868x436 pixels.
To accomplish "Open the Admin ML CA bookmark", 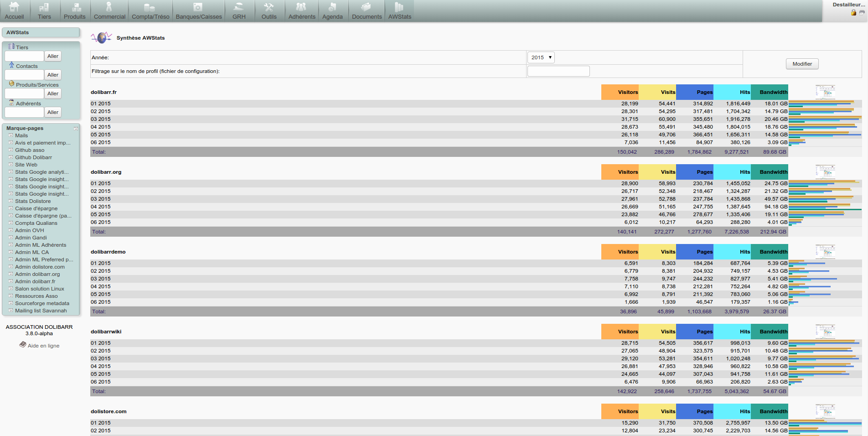I will click(x=32, y=252).
